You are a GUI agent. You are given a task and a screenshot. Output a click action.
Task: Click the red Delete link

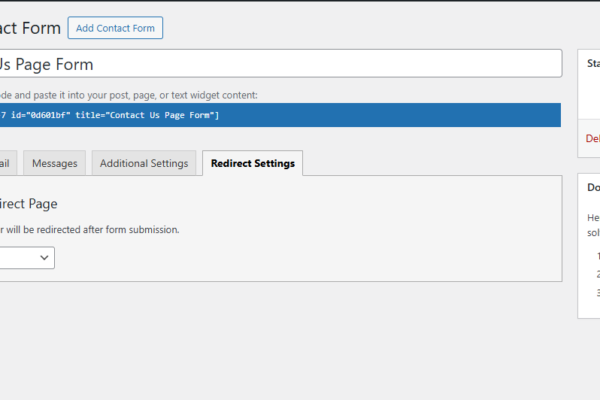592,140
